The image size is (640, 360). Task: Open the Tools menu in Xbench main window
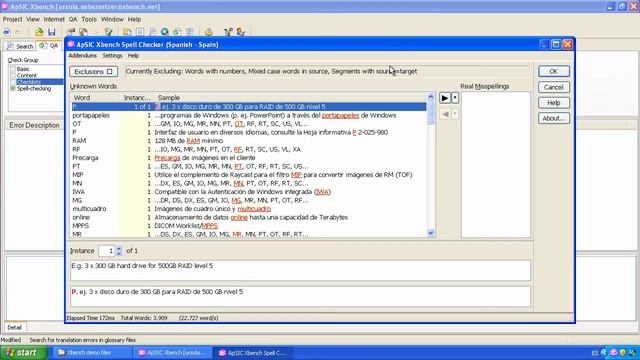(89, 19)
